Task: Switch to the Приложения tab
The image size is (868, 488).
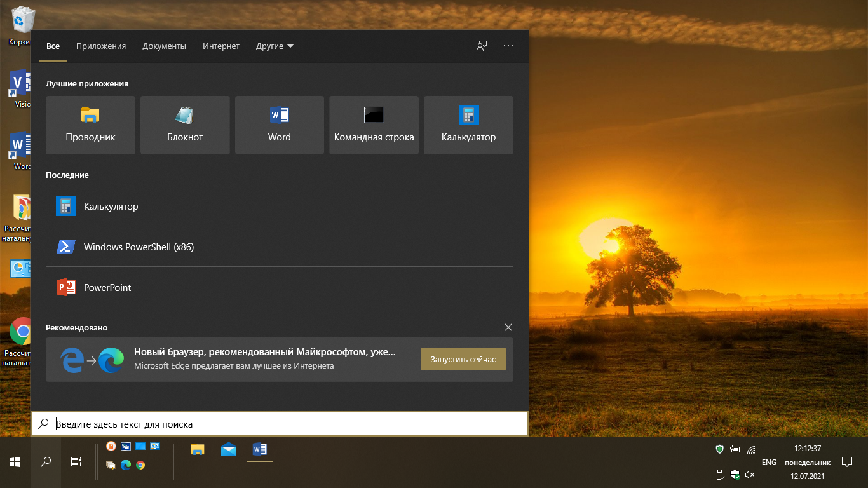Action: pyautogui.click(x=101, y=46)
